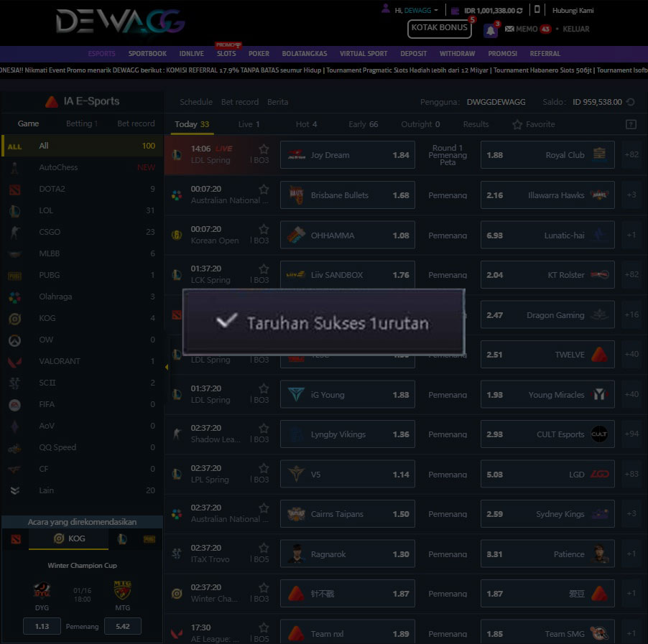Expand +82 markets for Liiv SANDBOX match
The image size is (648, 644).
631,274
